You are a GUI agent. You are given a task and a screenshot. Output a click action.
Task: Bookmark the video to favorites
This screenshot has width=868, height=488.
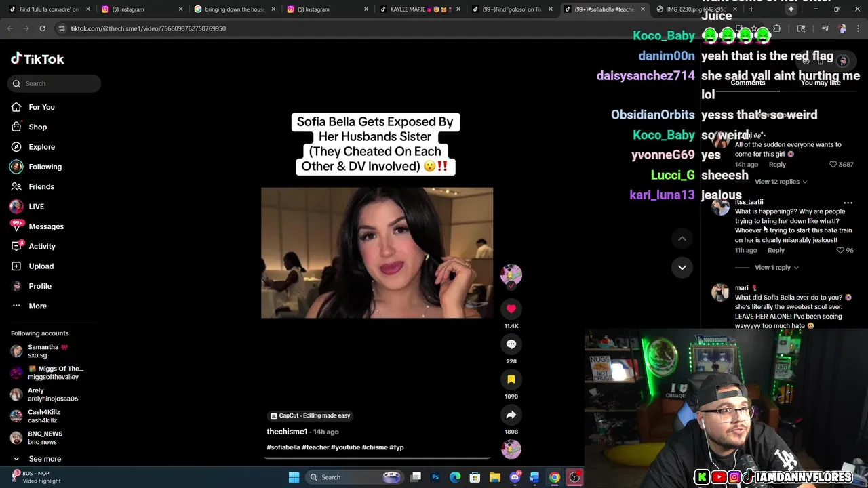[x=511, y=380]
